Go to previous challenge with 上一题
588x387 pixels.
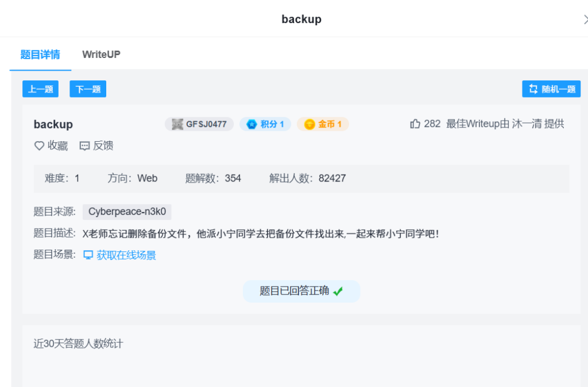pos(40,89)
